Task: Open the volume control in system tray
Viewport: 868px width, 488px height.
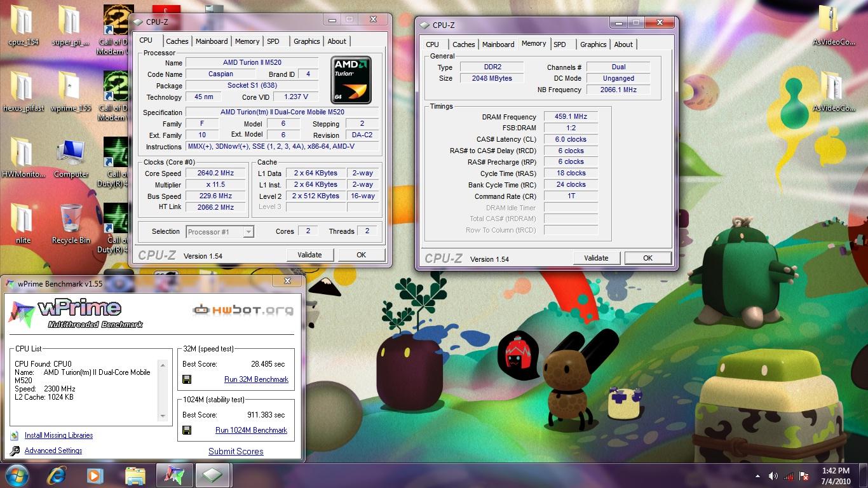Action: click(x=773, y=476)
